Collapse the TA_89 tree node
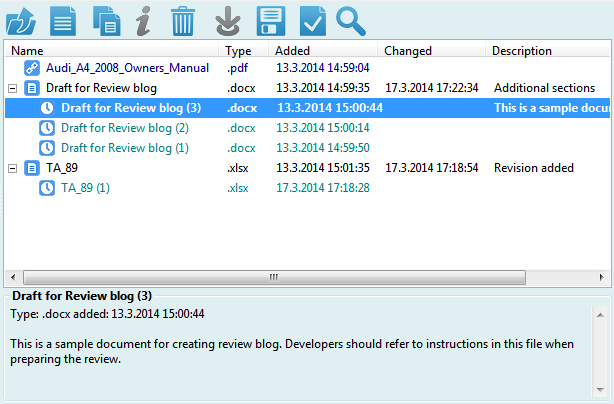 (12, 168)
